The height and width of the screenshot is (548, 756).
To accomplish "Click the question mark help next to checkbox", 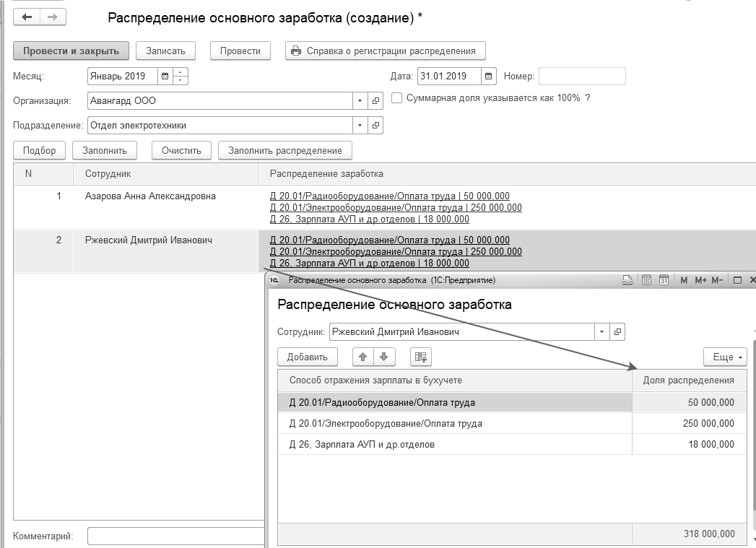I will [587, 98].
